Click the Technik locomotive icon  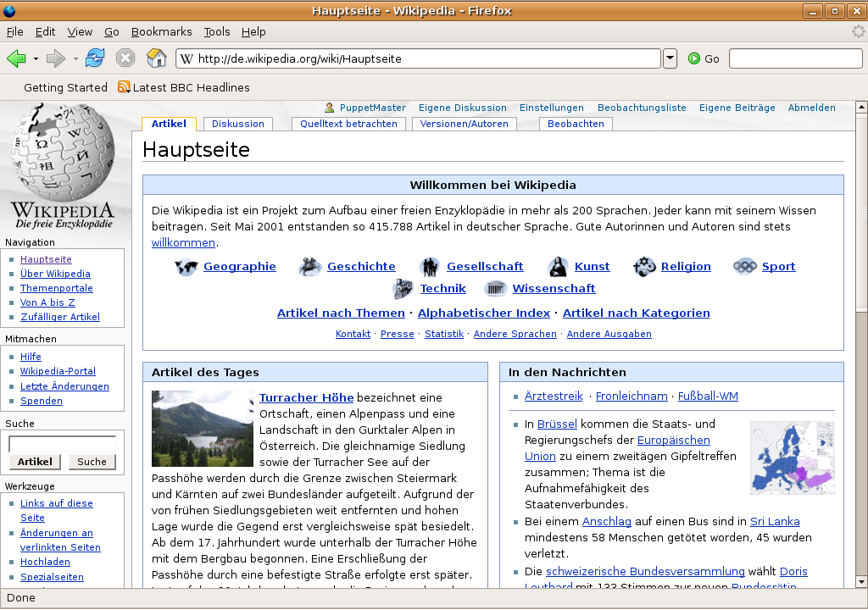[403, 288]
